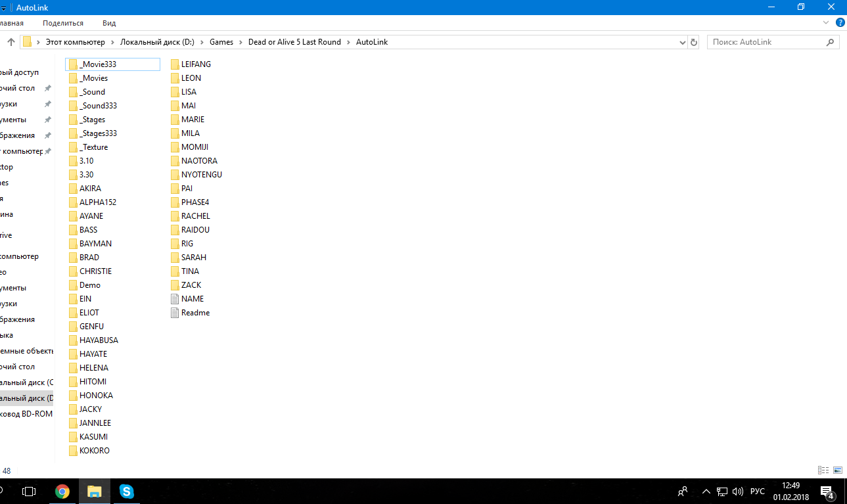Image resolution: width=847 pixels, height=504 pixels.
Task: Select the _Movies folder icon
Action: [x=73, y=78]
